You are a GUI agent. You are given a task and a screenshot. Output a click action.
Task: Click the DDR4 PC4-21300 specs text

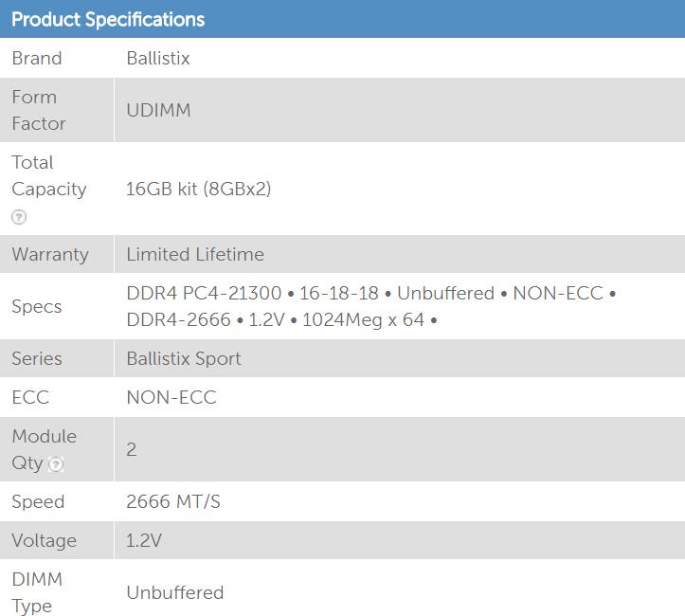[x=204, y=294]
